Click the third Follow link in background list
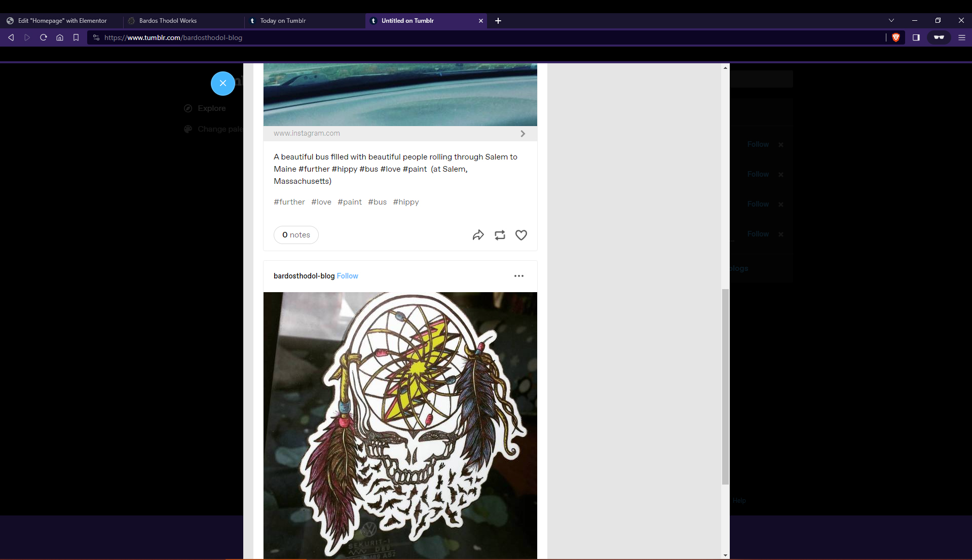This screenshot has width=972, height=560. pyautogui.click(x=758, y=204)
